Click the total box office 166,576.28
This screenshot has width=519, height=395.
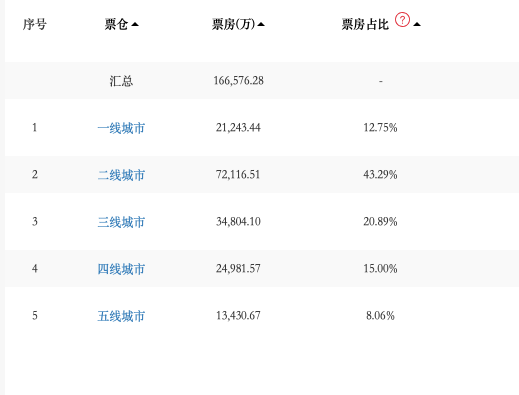point(238,81)
